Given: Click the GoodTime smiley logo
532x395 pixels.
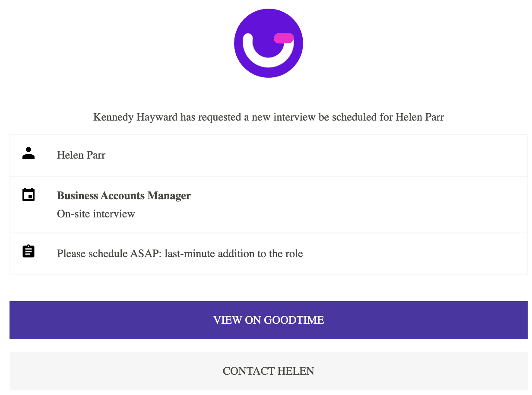Looking at the screenshot, I should [x=268, y=43].
